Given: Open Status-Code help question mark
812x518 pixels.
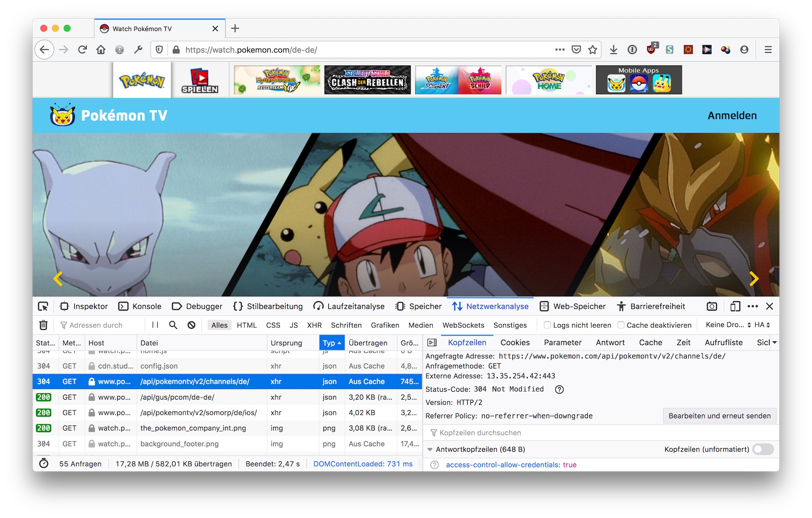Looking at the screenshot, I should (x=559, y=390).
